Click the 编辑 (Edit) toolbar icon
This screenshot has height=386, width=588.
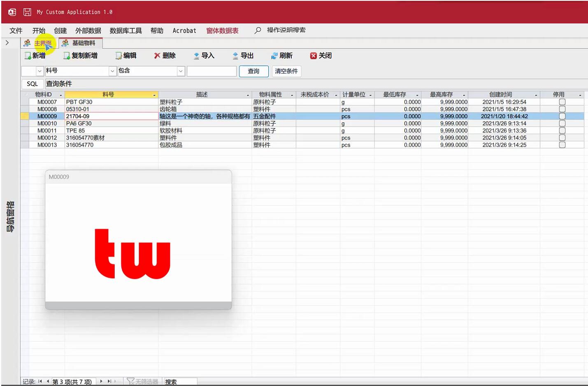119,56
